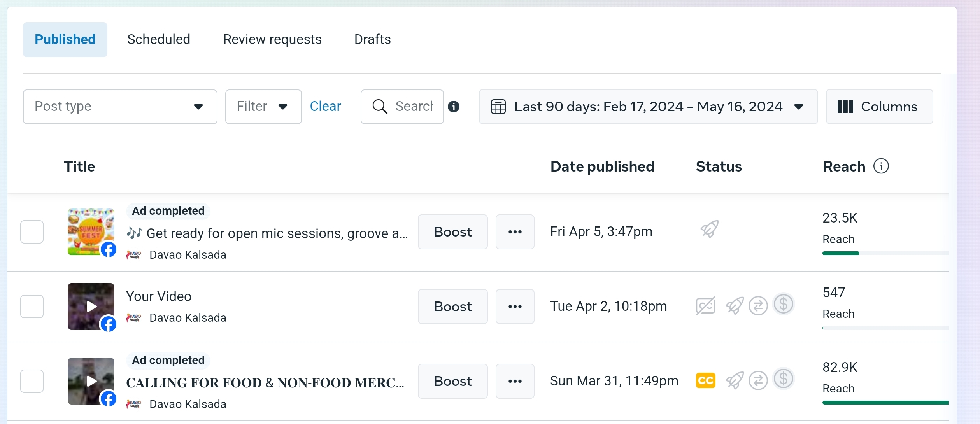Image resolution: width=980 pixels, height=424 pixels.
Task: Click the crossed-out captions icon on Your Video row
Action: click(705, 306)
